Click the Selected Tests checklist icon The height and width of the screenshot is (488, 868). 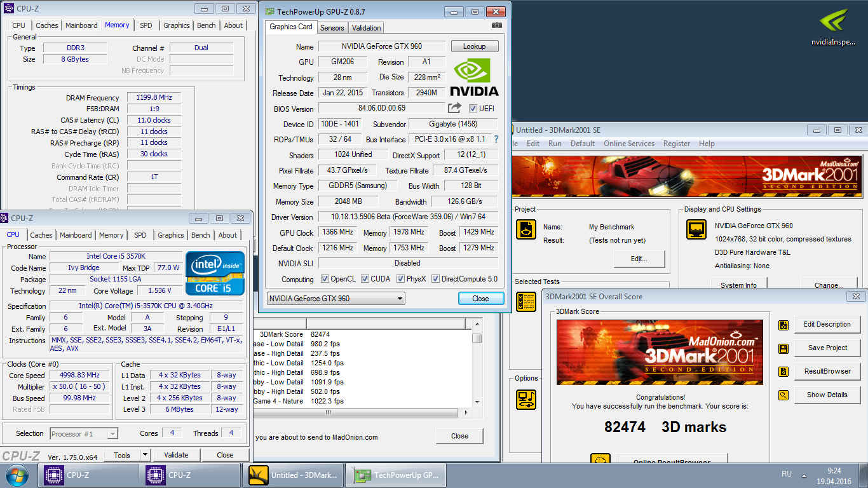tap(526, 302)
